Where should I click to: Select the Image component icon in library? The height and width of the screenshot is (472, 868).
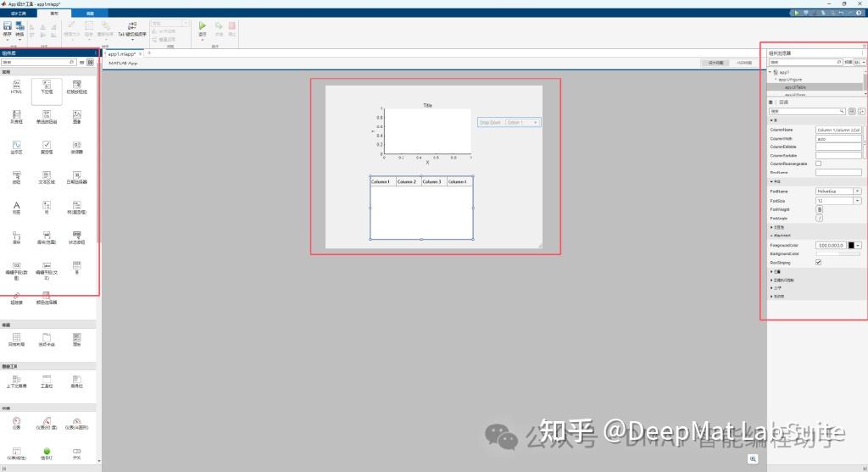tap(77, 114)
